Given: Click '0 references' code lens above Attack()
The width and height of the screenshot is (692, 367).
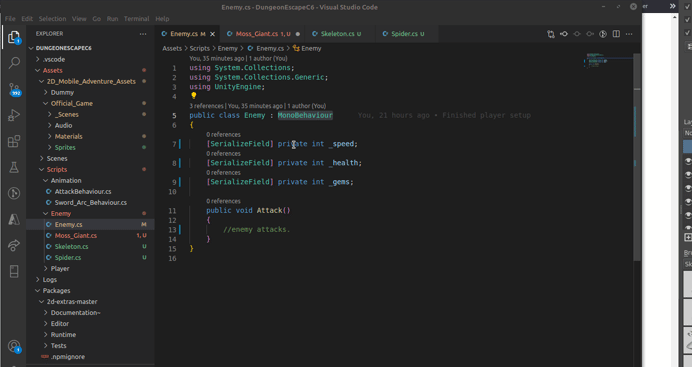Looking at the screenshot, I should coord(223,201).
